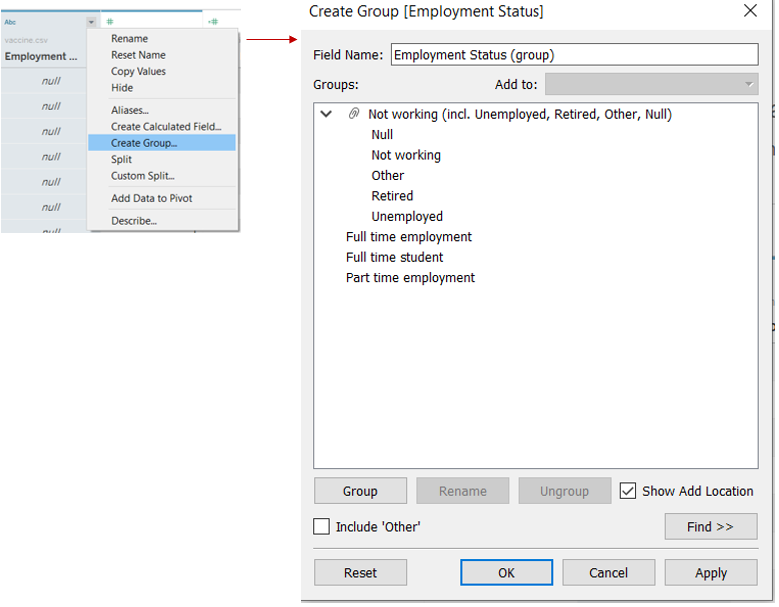Choose Create Calculated Field menu option
Viewport: 779px width, 607px height.
(166, 127)
